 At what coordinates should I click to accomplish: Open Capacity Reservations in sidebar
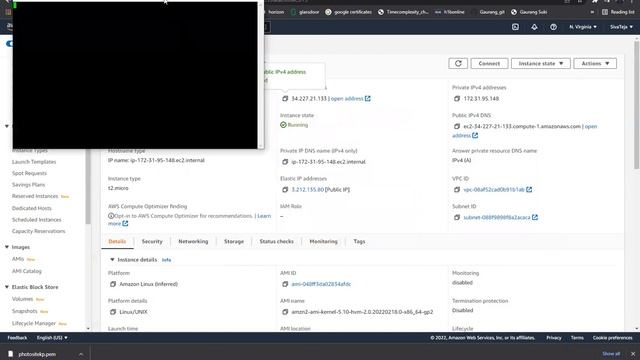38,231
